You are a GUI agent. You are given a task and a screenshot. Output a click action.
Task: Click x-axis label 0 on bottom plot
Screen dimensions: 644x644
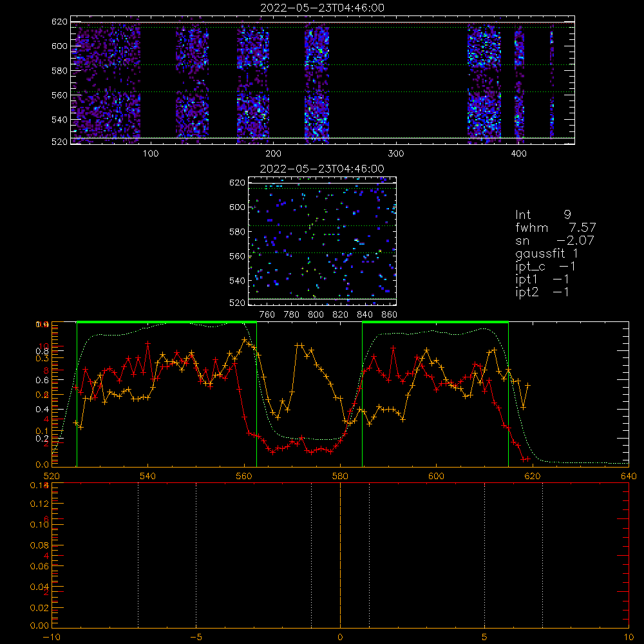click(340, 638)
